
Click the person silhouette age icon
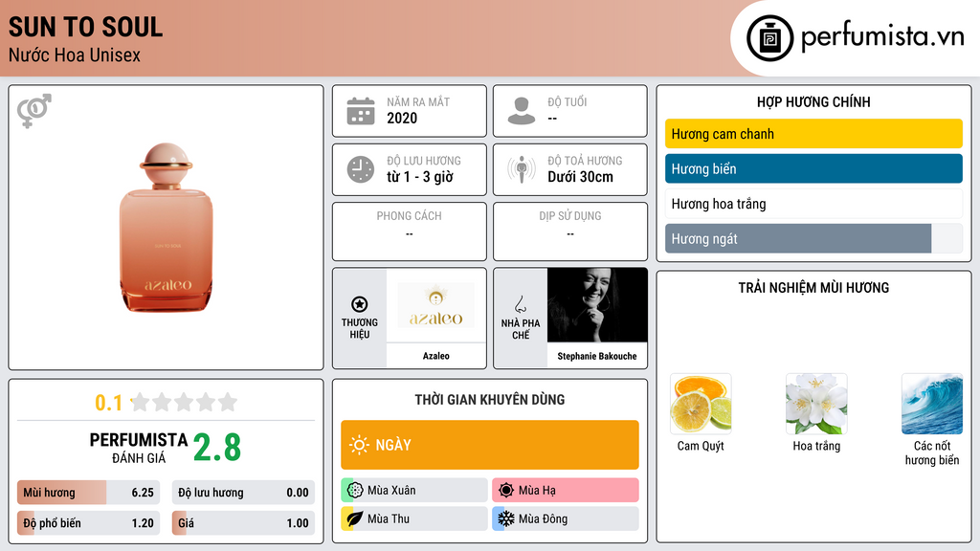coord(522,111)
